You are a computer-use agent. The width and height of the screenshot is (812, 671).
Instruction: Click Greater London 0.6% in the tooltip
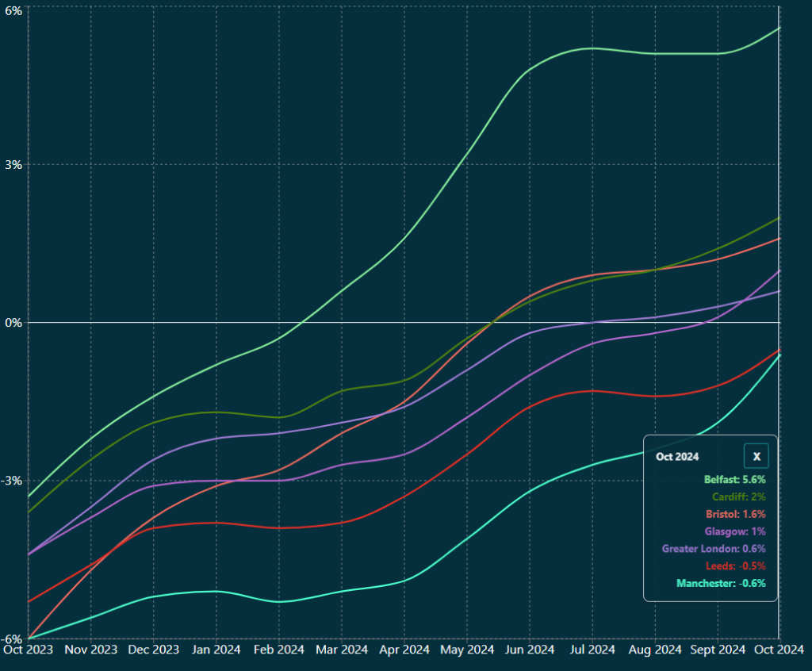pos(714,549)
